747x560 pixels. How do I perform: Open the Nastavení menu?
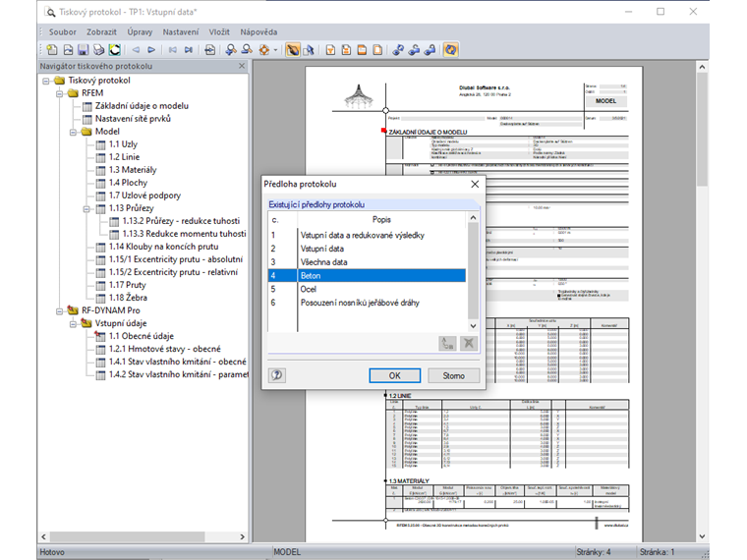(x=181, y=31)
